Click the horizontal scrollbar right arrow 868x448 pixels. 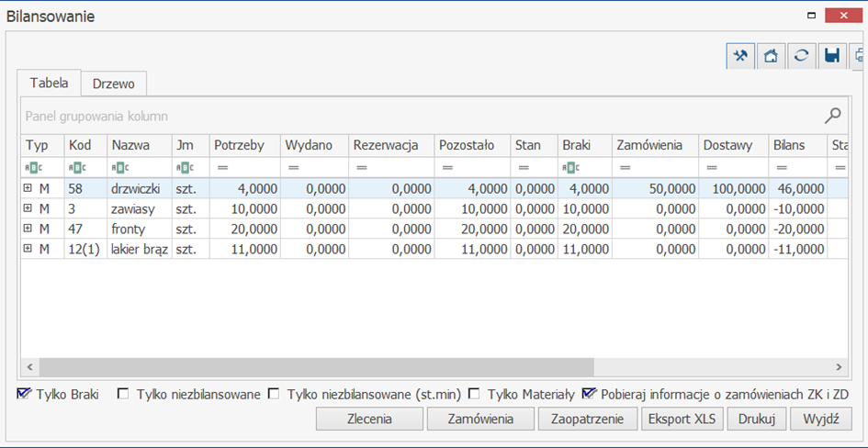click(x=838, y=366)
